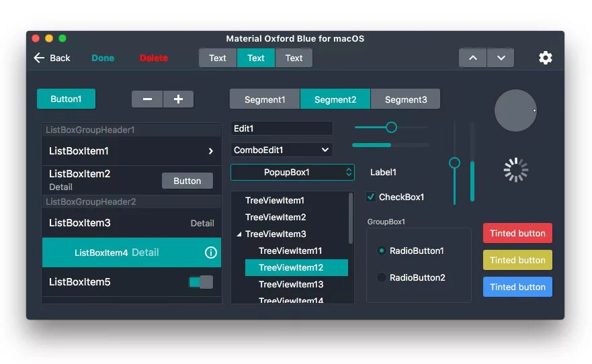
Task: Select TreeViewItem2
Action: [276, 218]
